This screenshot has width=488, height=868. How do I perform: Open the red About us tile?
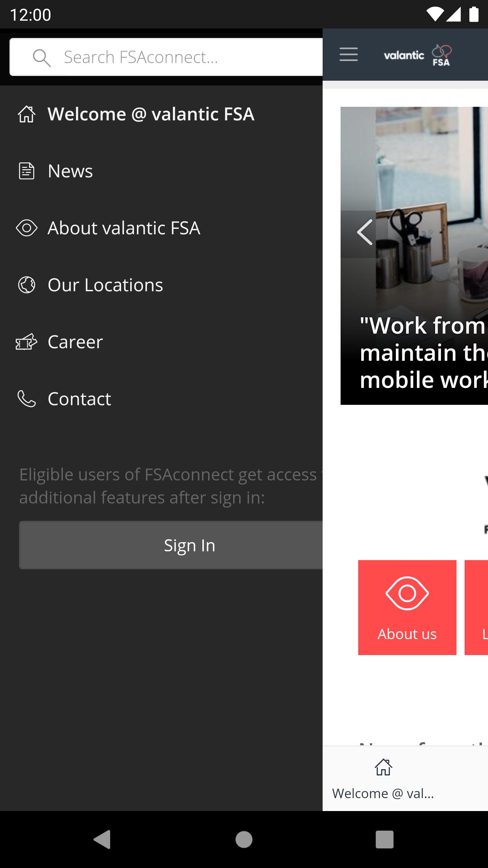pos(407,608)
